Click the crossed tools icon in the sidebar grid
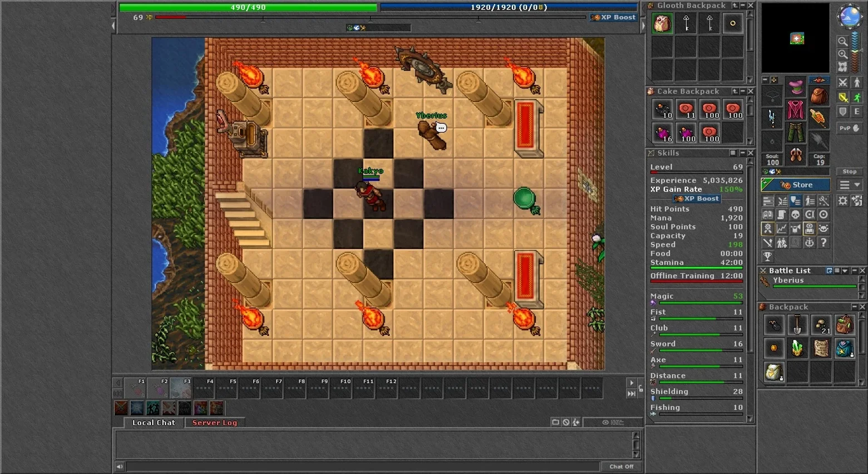 tap(823, 201)
